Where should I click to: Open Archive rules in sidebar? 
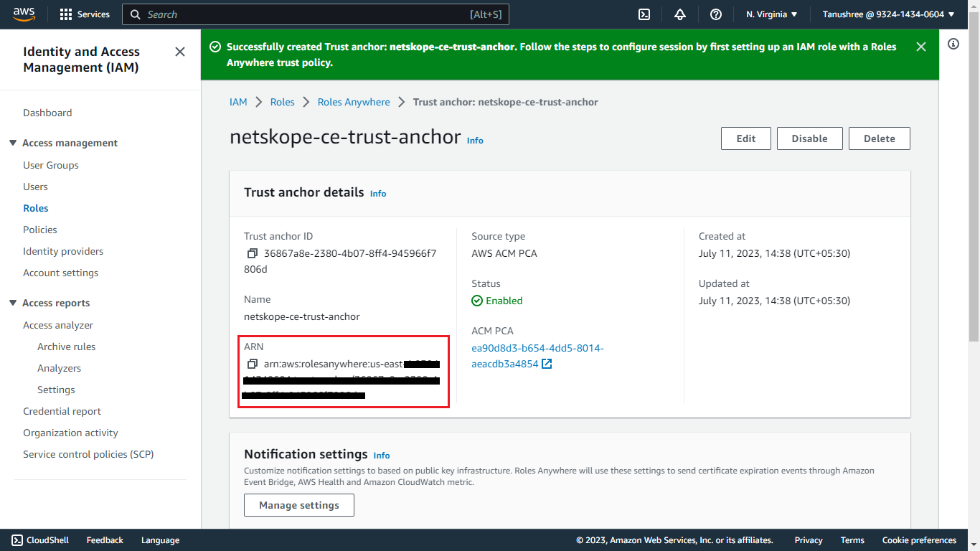[66, 347]
